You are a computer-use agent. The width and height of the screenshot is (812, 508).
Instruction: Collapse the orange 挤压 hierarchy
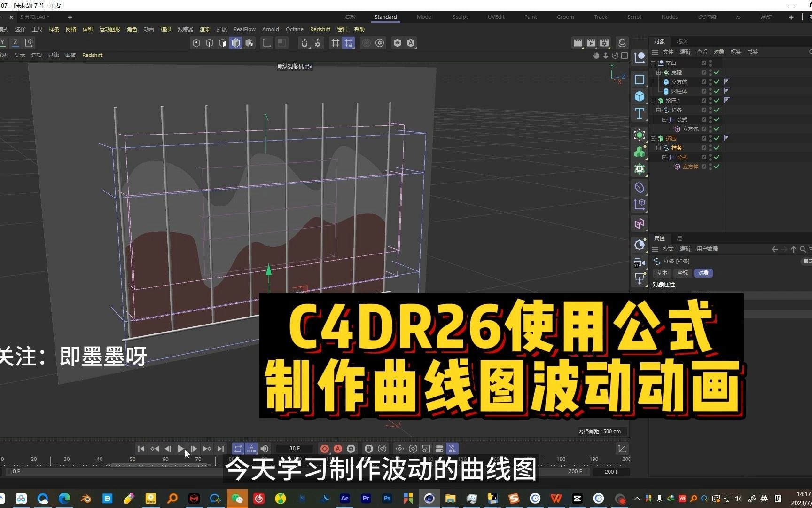tap(653, 138)
